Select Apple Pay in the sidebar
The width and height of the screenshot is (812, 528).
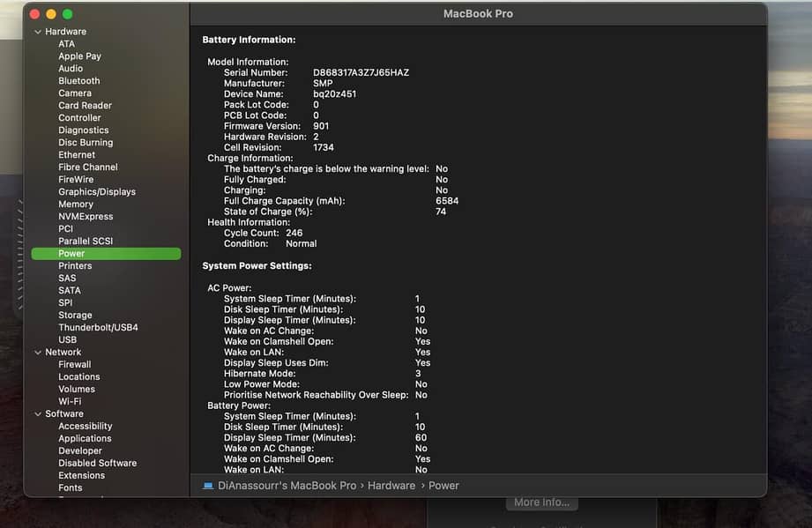point(79,56)
